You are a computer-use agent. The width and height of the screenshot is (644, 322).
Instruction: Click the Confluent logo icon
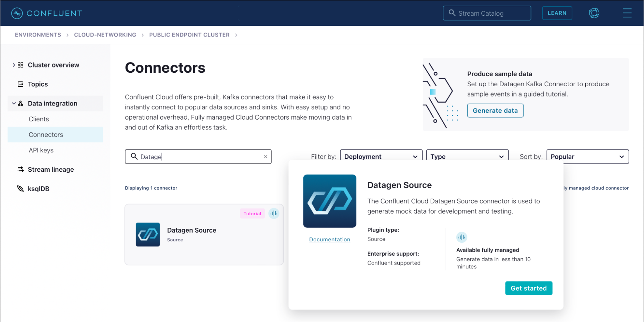coord(17,13)
